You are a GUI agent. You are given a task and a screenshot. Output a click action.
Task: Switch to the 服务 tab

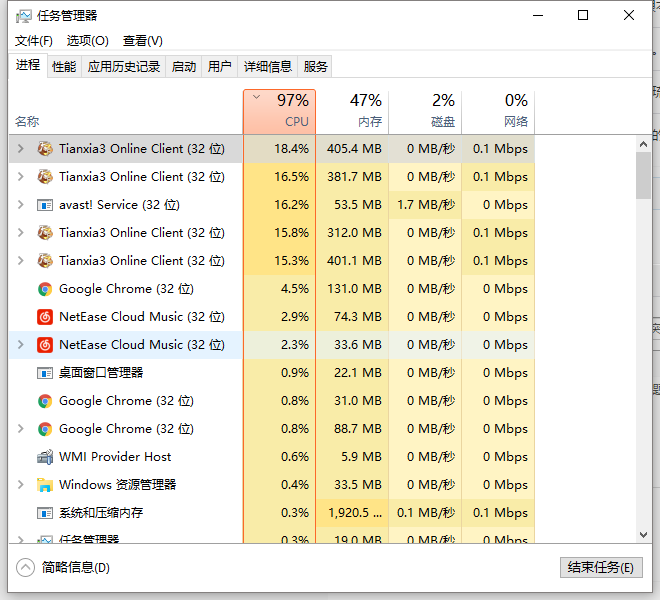point(315,67)
